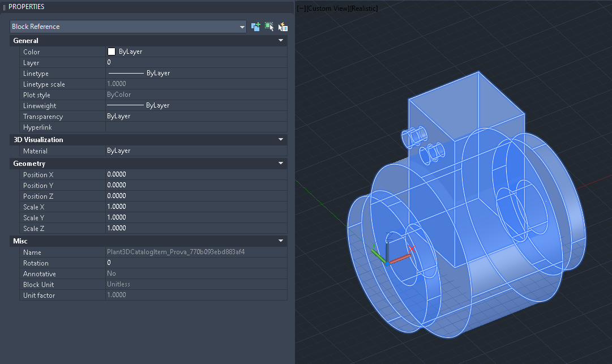Click the Properties palette grip handle

click(5, 7)
